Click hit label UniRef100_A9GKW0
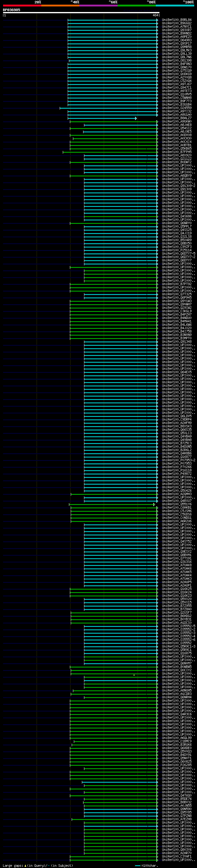This screenshot has width=197, height=868. click(177, 121)
